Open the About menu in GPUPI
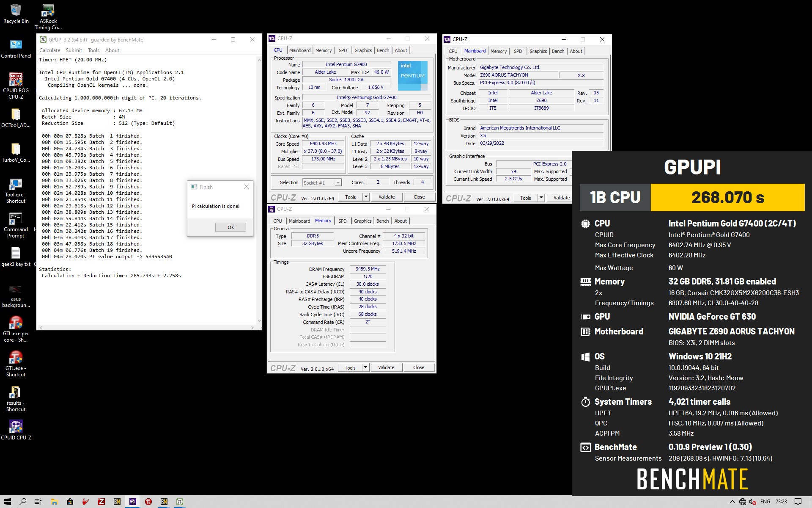Viewport: 812px width, 508px height. (x=112, y=50)
